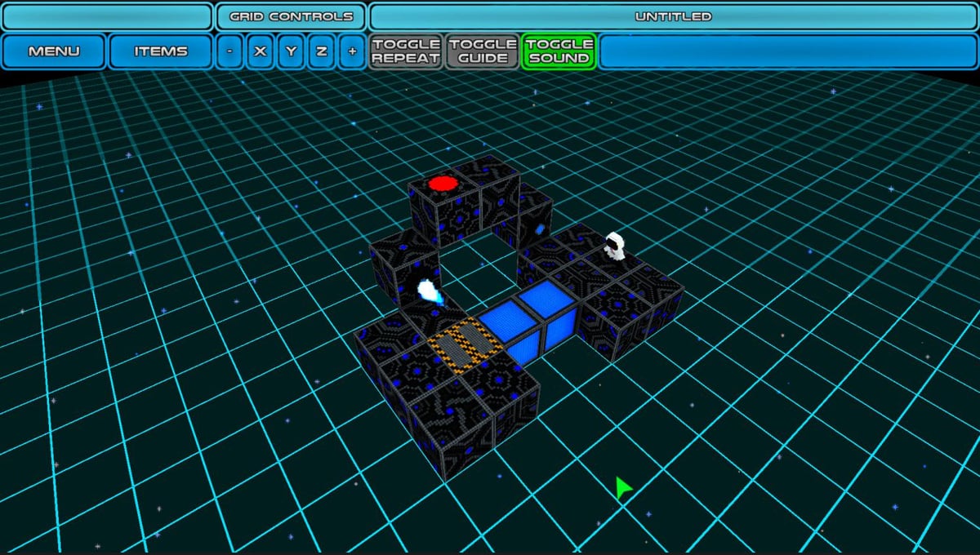The width and height of the screenshot is (980, 555).
Task: Click the UNTITLED level name field
Action: tap(673, 16)
